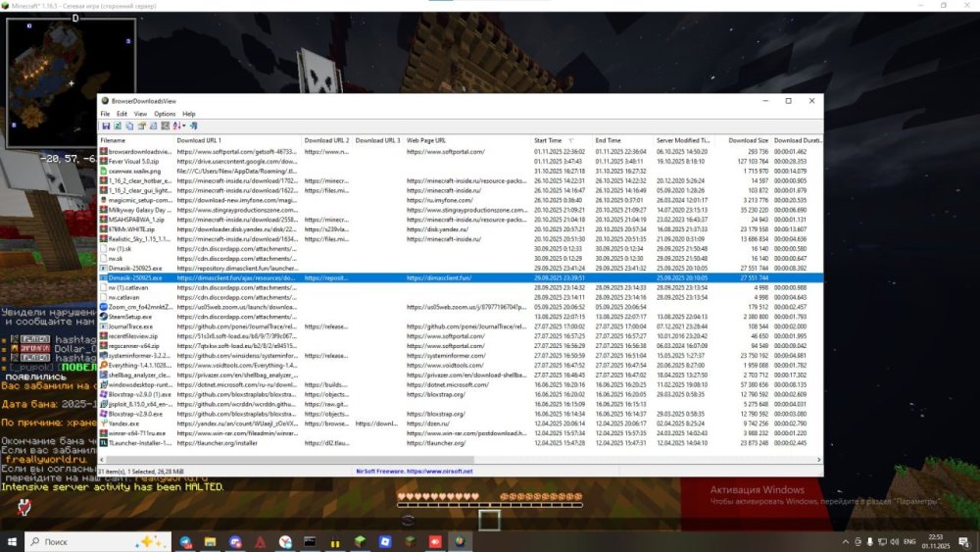Click the volume icon in system tray
980x552 pixels.
click(895, 542)
